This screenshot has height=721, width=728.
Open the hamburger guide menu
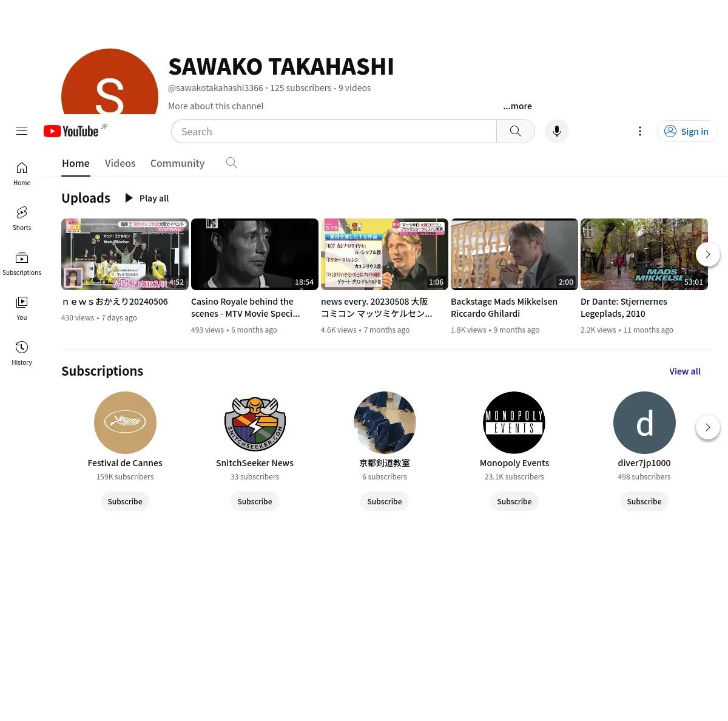click(x=22, y=131)
